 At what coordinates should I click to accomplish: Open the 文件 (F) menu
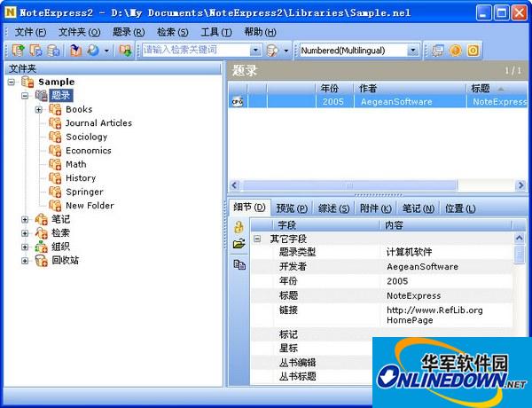click(30, 32)
